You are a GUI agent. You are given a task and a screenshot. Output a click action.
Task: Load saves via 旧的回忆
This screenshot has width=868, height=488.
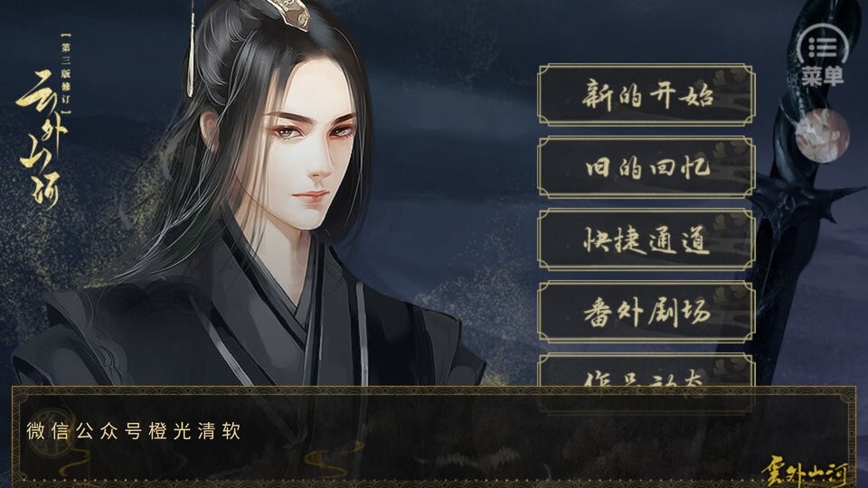click(x=646, y=167)
